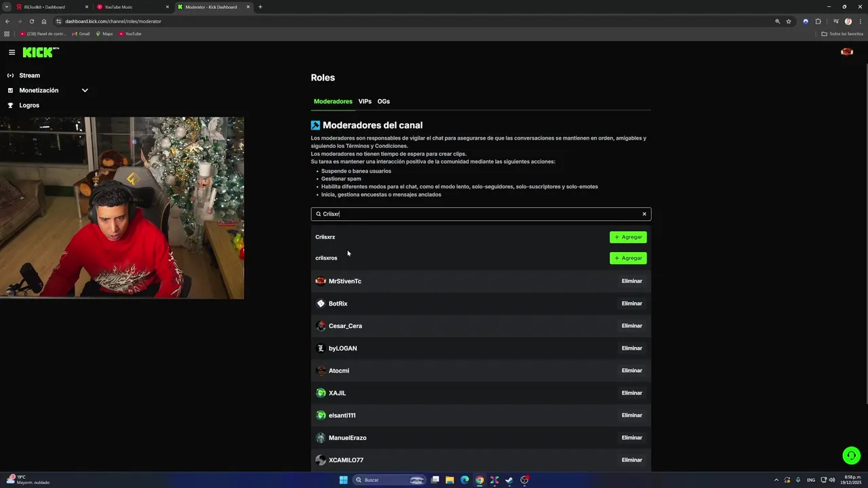Remove XAJIL from moderators
868x488 pixels.
point(631,393)
